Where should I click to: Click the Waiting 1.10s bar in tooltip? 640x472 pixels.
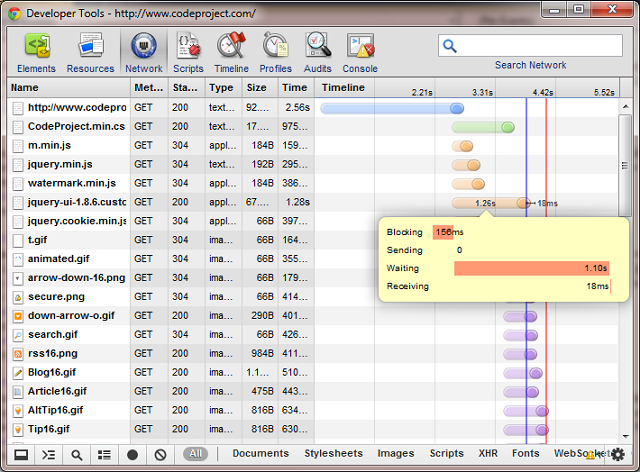(531, 268)
